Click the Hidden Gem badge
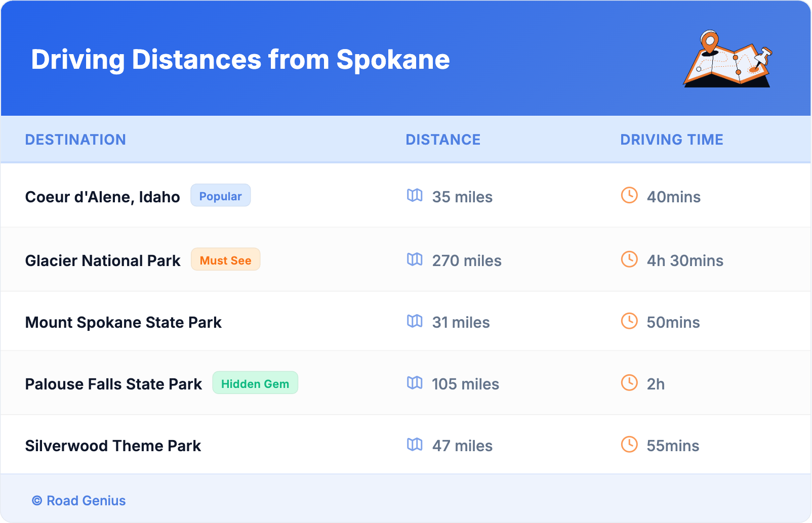The image size is (812, 523). [x=255, y=383]
